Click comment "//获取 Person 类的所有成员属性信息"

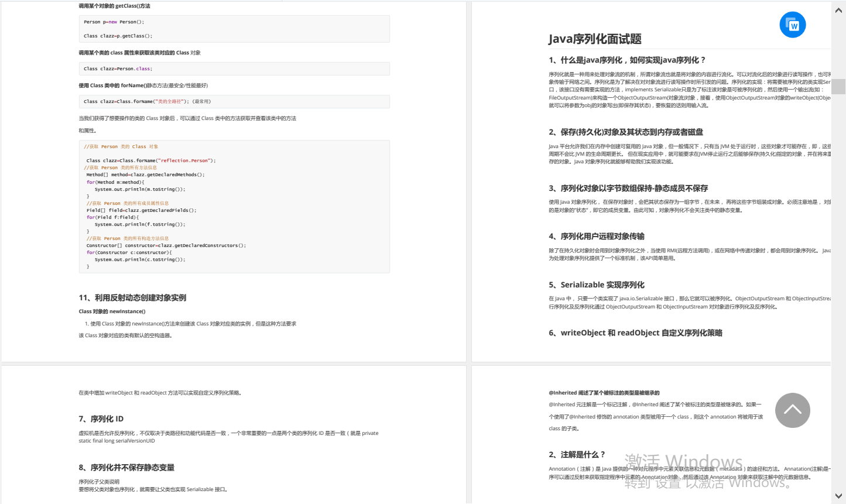click(128, 203)
